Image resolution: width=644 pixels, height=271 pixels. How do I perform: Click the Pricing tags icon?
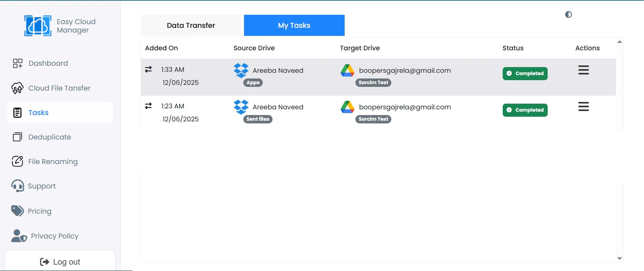tap(17, 211)
